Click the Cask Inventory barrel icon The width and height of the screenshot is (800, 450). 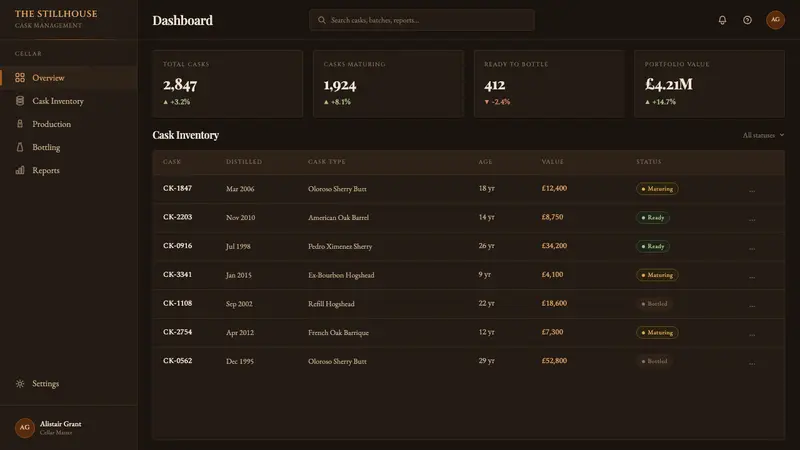click(x=20, y=101)
